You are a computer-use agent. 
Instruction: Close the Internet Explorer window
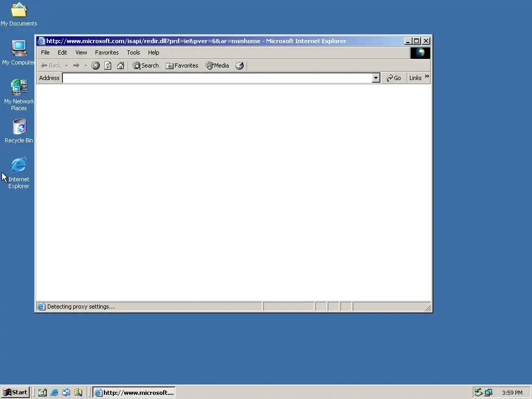(x=426, y=41)
